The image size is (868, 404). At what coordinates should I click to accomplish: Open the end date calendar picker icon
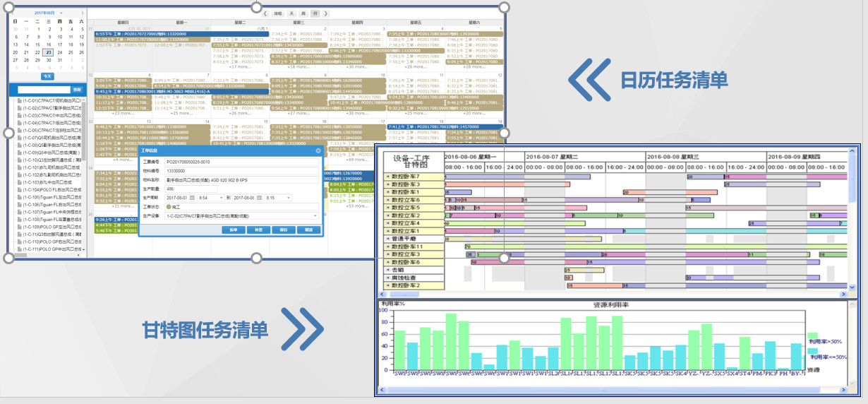(x=260, y=198)
